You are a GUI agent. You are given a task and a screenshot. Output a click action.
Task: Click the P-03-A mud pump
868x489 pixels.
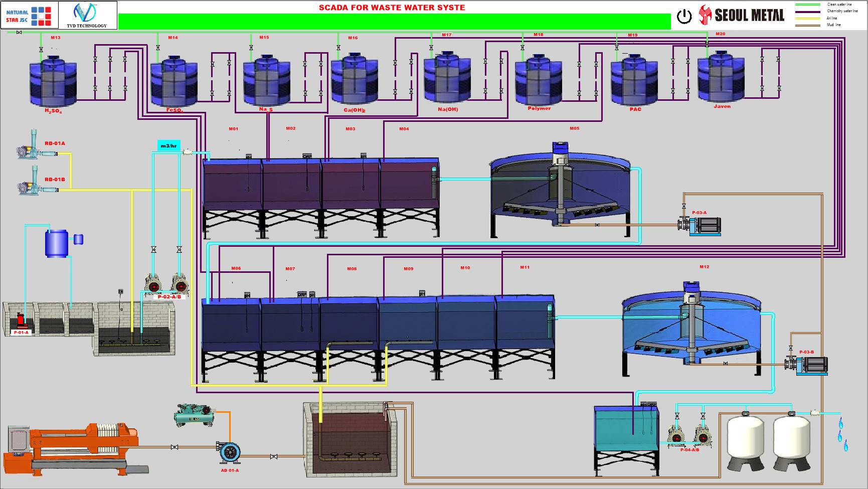(700, 226)
